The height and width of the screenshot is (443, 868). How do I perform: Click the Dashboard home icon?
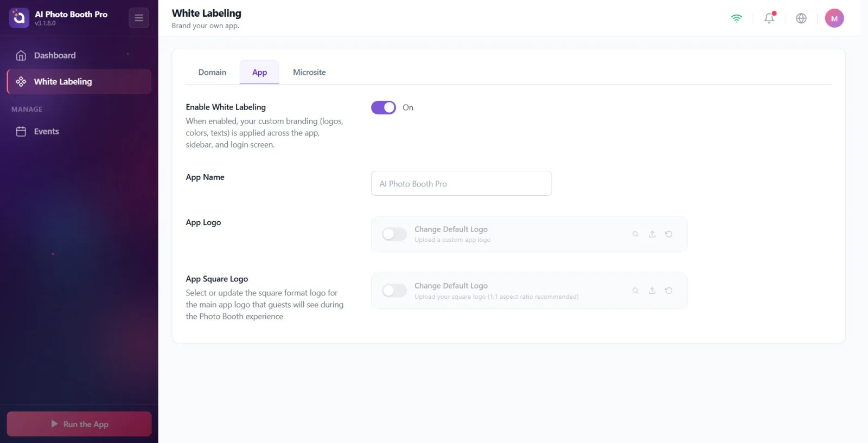point(21,55)
